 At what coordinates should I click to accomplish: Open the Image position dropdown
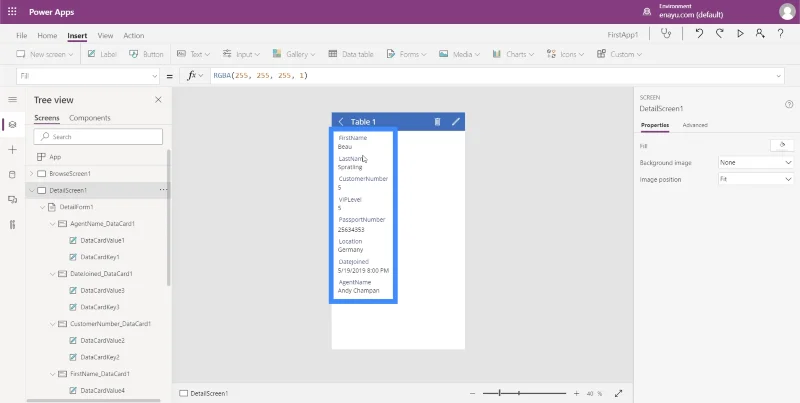tap(756, 179)
